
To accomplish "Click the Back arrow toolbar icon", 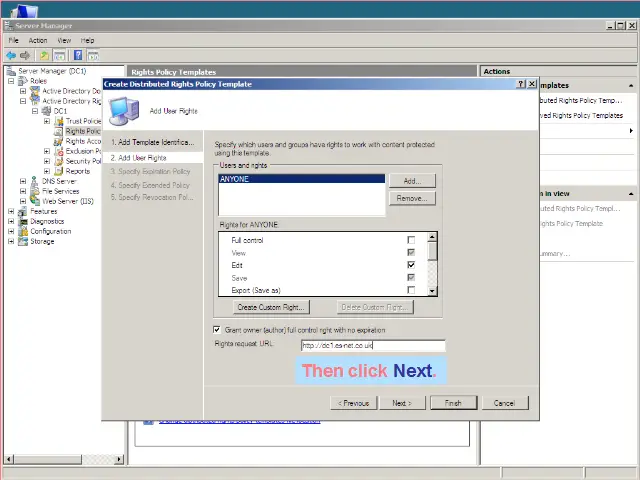I will (x=11, y=55).
